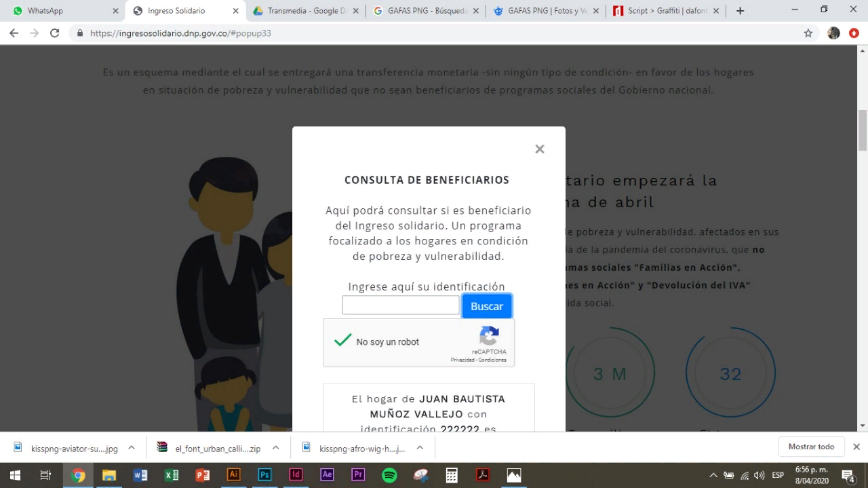
Task: Go back using the browser arrow
Action: [x=14, y=33]
